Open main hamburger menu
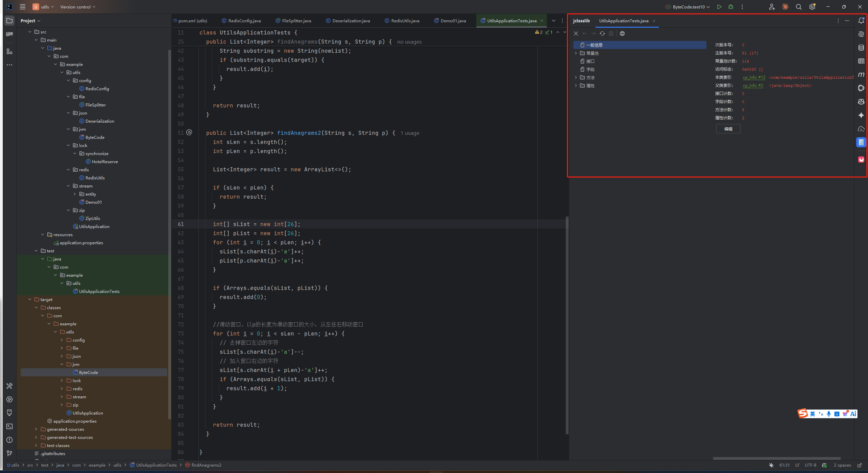Image resolution: width=868 pixels, height=473 pixels. 23,7
